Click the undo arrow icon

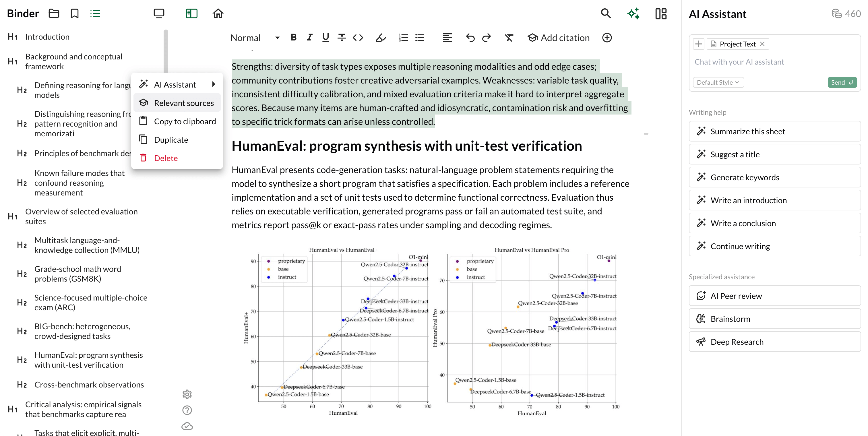pyautogui.click(x=470, y=37)
